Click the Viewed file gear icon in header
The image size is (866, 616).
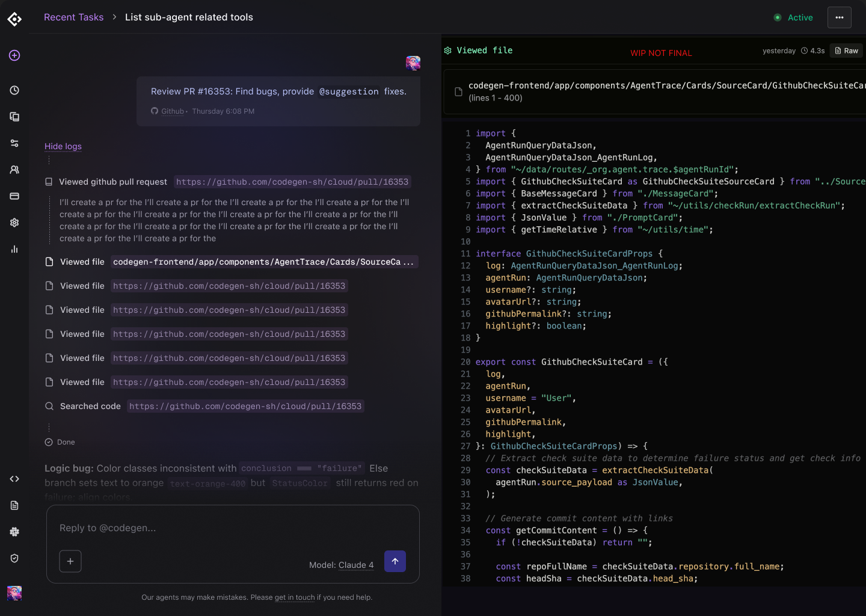coord(447,51)
